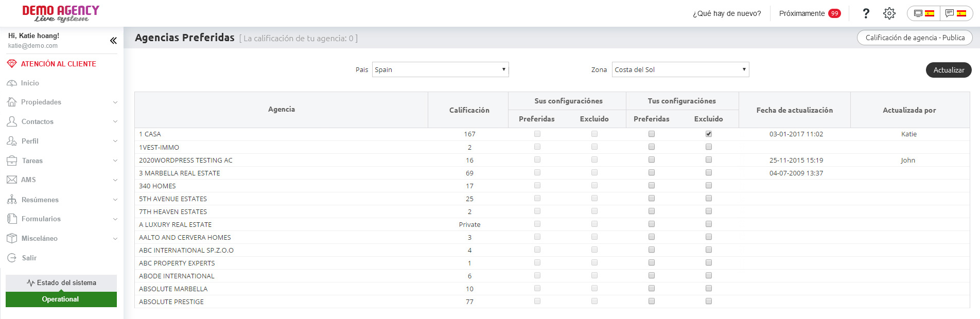Screen dimensions: 980x319
Task: Click the Misceláneo box icon
Action: [x=12, y=238]
